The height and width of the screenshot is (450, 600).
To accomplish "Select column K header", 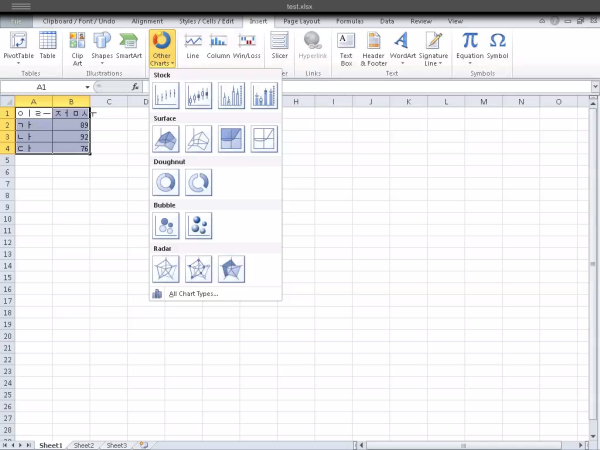I will [x=409, y=102].
